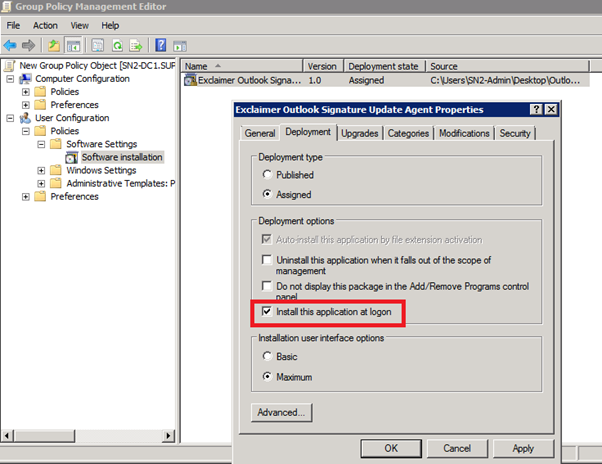602x464 pixels.
Task: Select Software installation in the tree
Action: (x=121, y=157)
